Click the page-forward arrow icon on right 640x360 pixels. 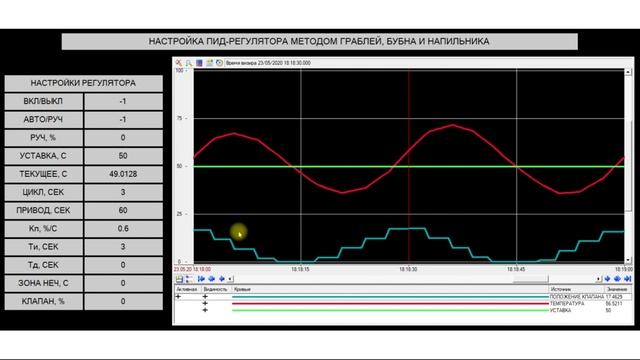coord(617,279)
